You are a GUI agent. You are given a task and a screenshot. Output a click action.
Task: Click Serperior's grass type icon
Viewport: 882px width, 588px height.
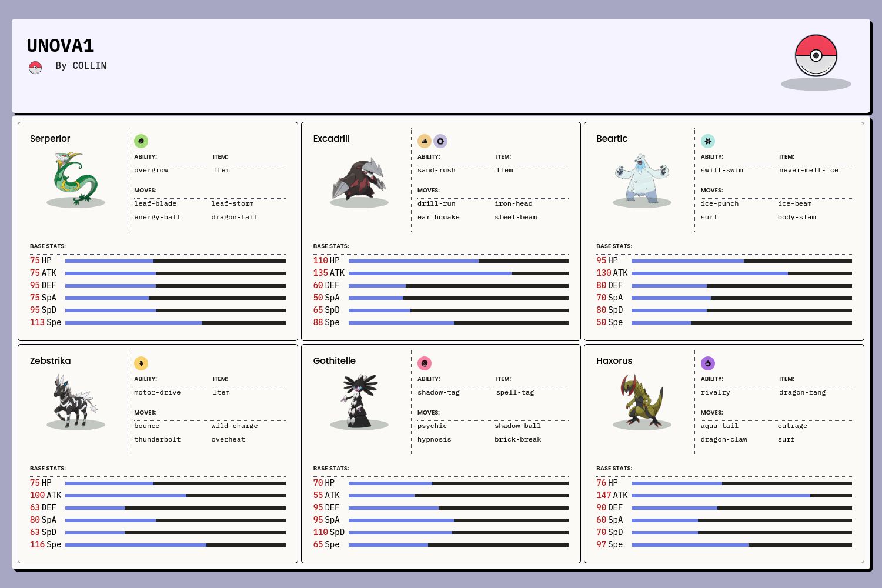[141, 141]
